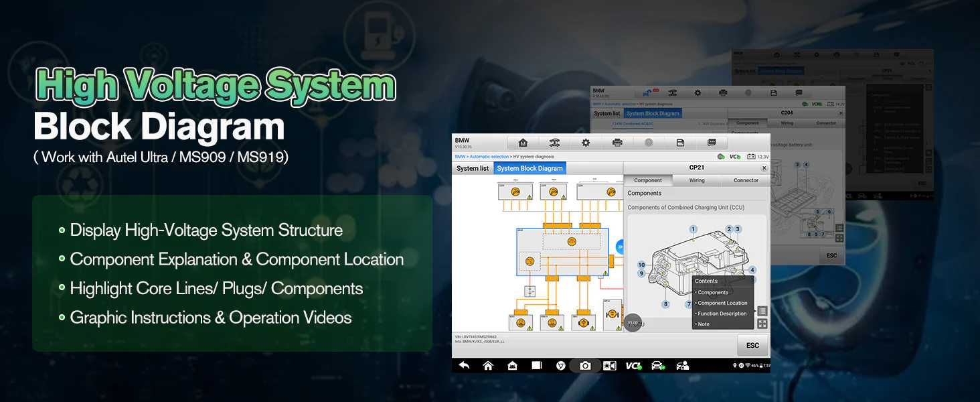Click callout number 8 on the CCU drawing

(665, 304)
